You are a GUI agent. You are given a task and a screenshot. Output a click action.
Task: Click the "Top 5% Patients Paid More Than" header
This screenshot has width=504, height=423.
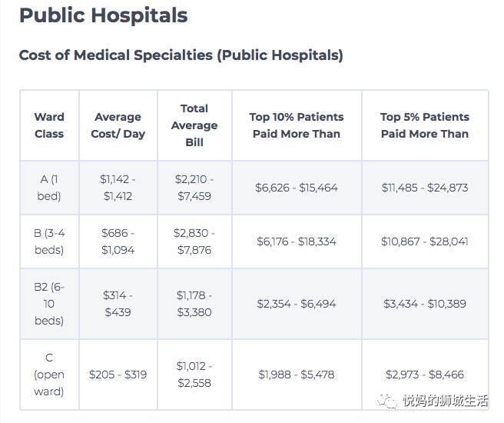pyautogui.click(x=425, y=125)
